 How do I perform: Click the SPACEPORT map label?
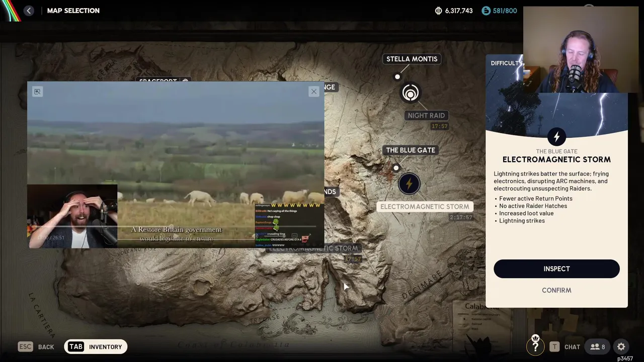point(163,80)
